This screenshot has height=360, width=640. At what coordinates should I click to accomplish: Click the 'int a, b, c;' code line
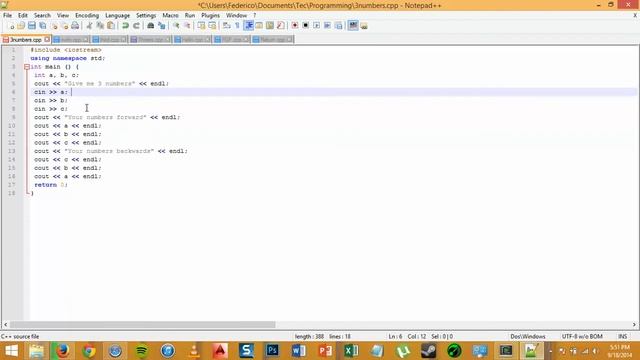point(56,75)
